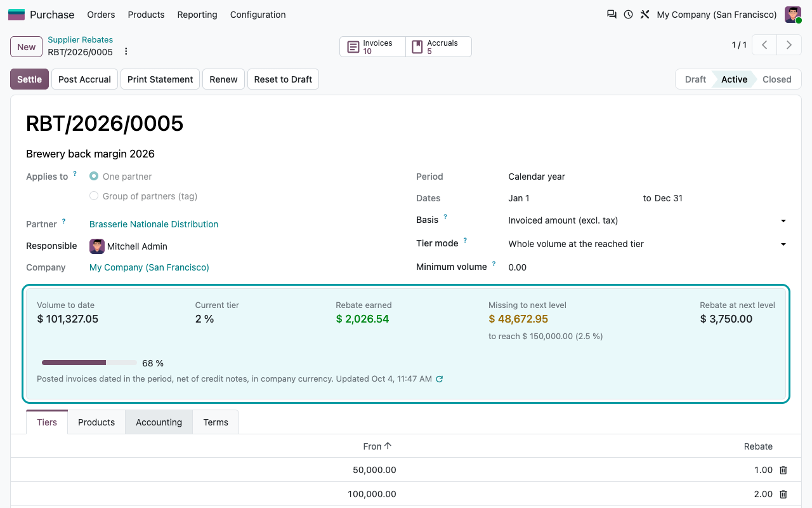Open the activities clock icon

(628, 15)
